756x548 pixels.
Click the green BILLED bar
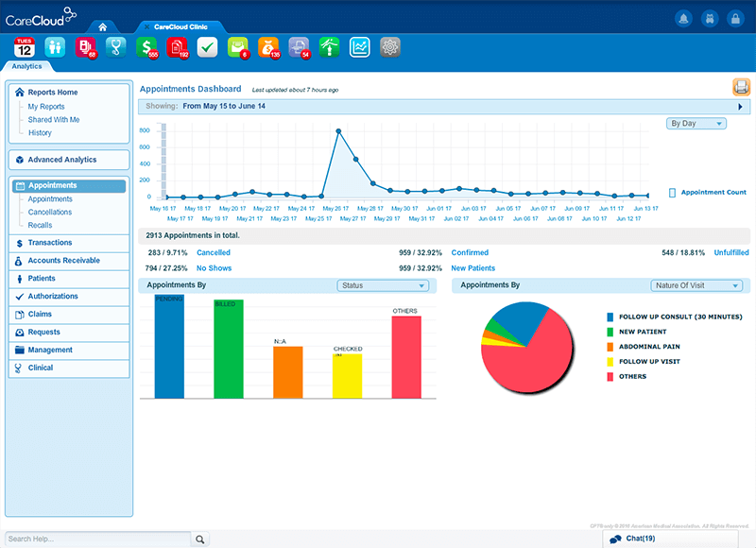[229, 350]
